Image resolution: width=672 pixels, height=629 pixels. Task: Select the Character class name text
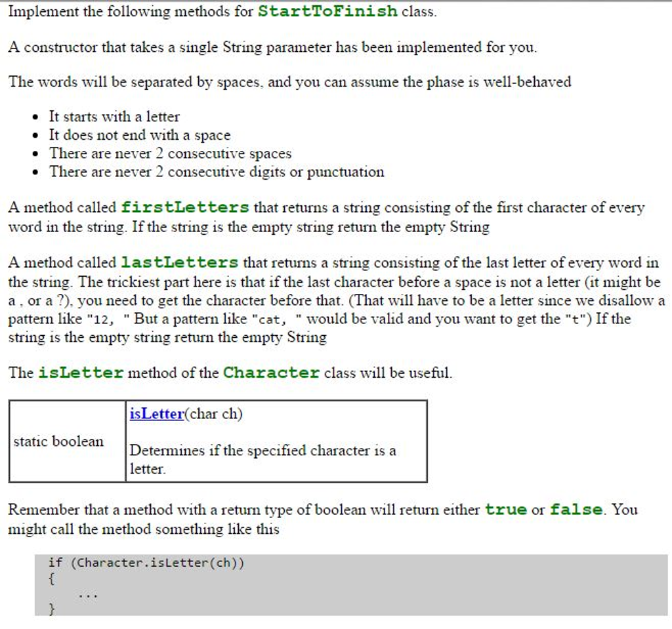(270, 372)
